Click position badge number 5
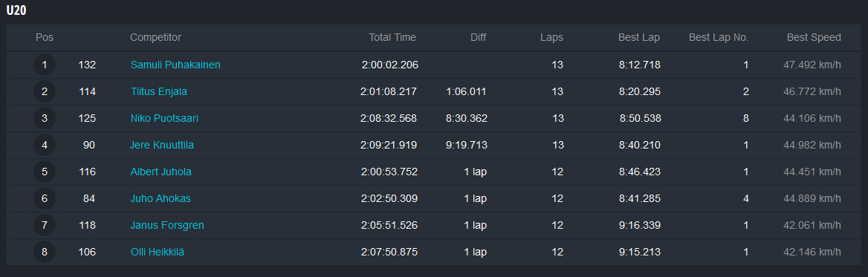The width and height of the screenshot is (868, 277). [45, 172]
